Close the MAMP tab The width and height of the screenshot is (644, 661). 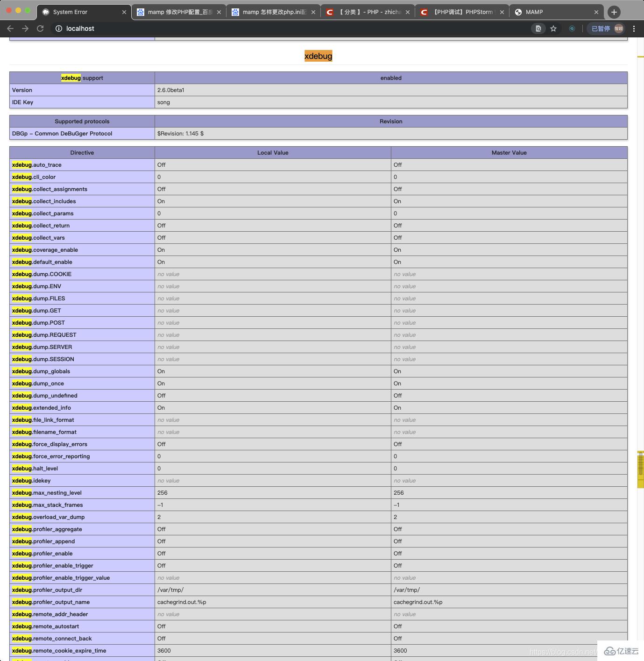pos(596,12)
